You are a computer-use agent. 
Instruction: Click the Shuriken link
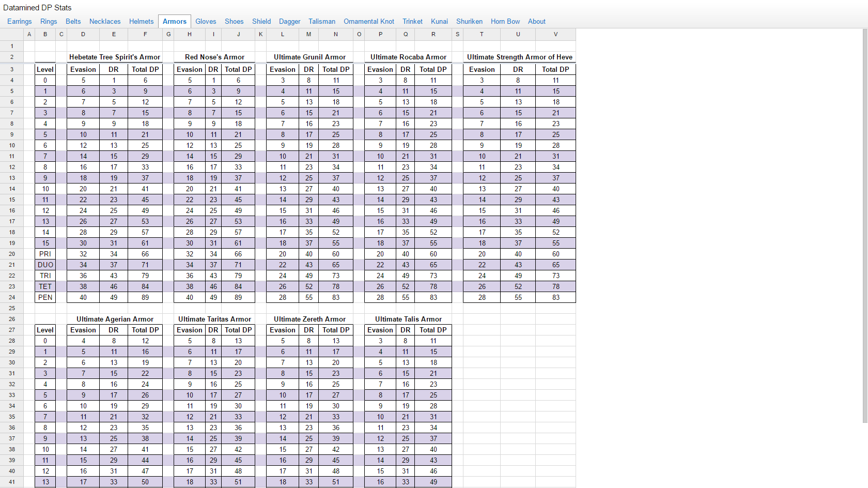click(469, 21)
